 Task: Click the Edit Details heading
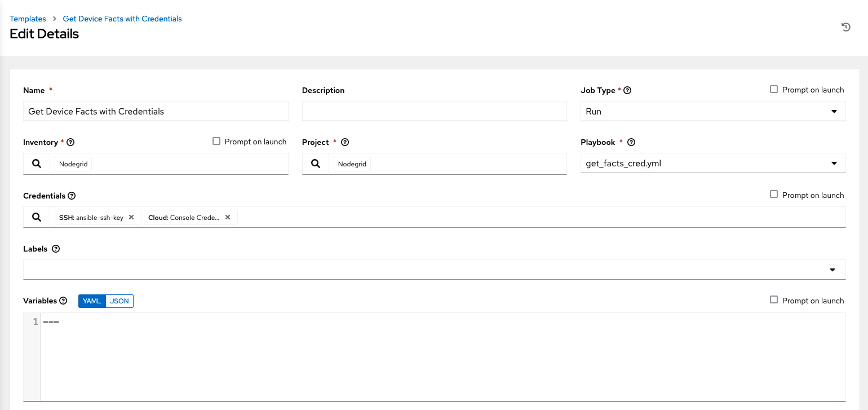click(44, 34)
